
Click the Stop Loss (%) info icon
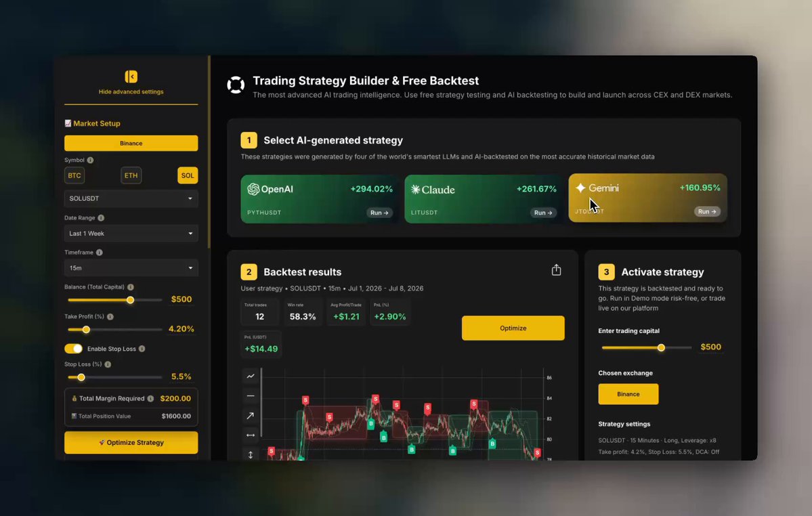[x=108, y=364]
